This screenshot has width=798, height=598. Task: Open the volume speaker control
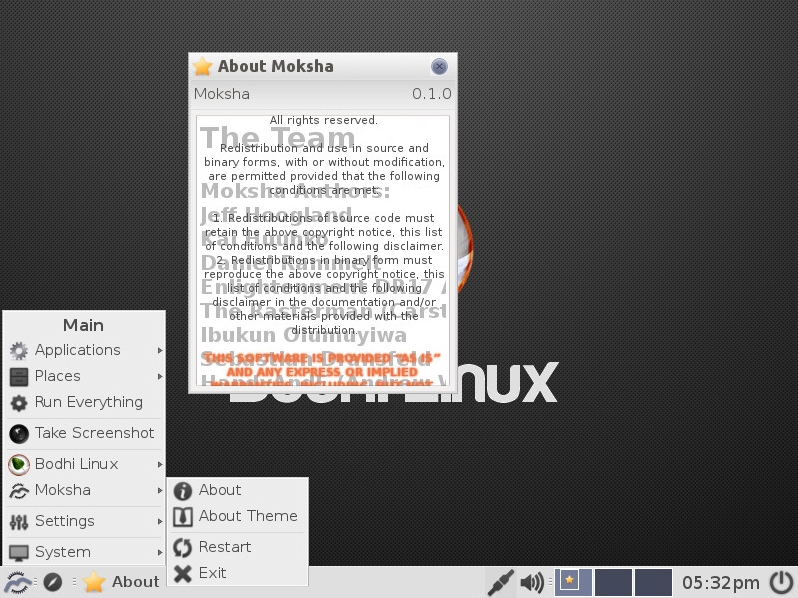531,582
